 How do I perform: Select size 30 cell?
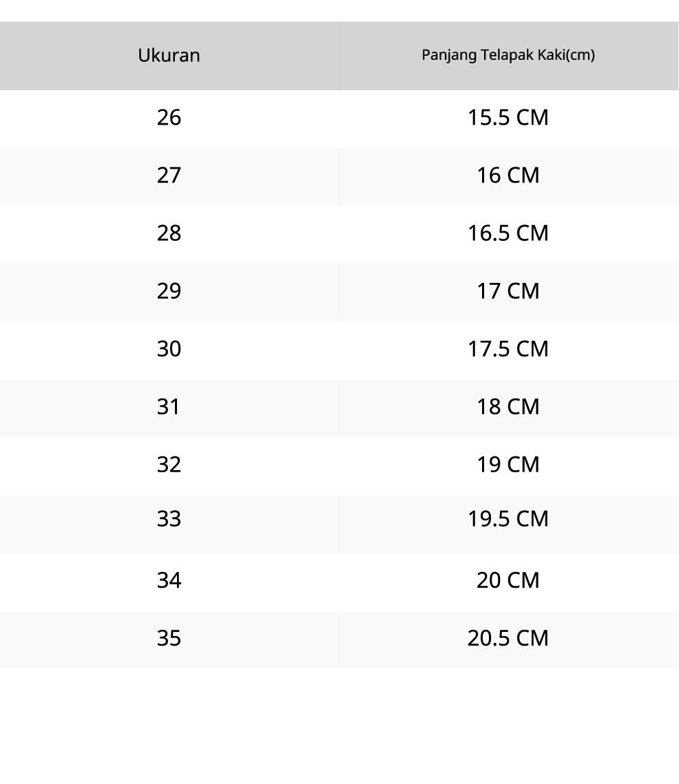click(x=169, y=349)
